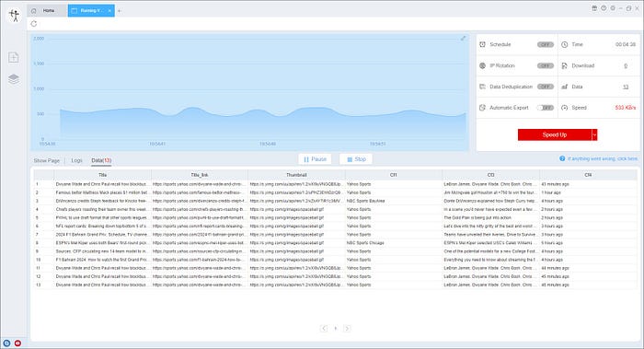Click the blue help question mark icon

(562, 158)
